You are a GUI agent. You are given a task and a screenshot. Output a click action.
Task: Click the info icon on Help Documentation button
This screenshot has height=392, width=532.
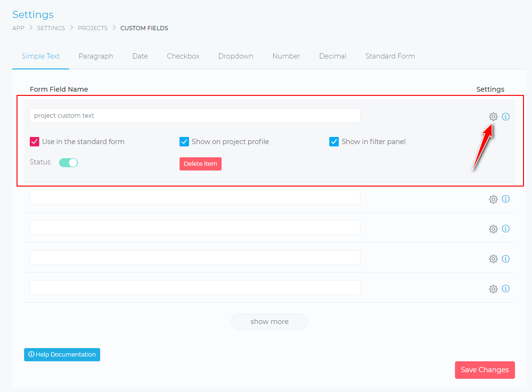32,354
